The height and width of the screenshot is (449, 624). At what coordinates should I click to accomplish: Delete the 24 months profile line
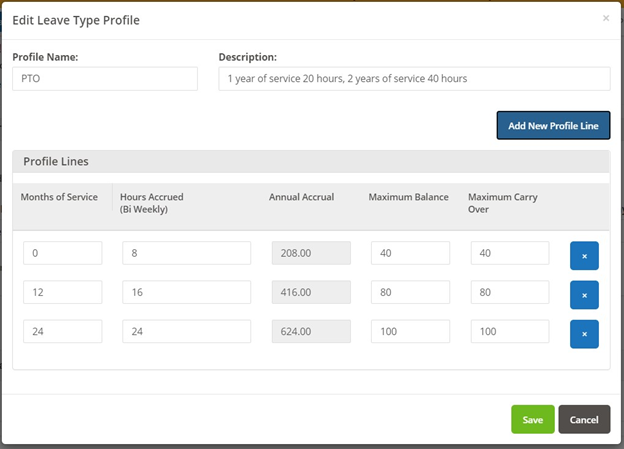coord(584,334)
